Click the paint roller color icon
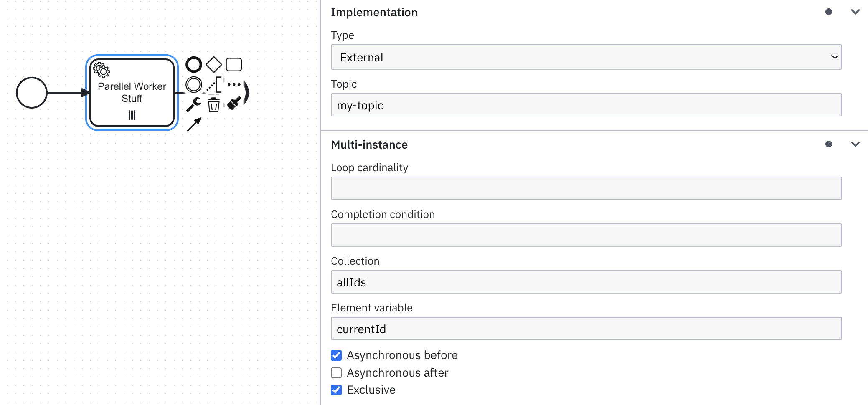Screen dimensions: 868x405 [233, 103]
